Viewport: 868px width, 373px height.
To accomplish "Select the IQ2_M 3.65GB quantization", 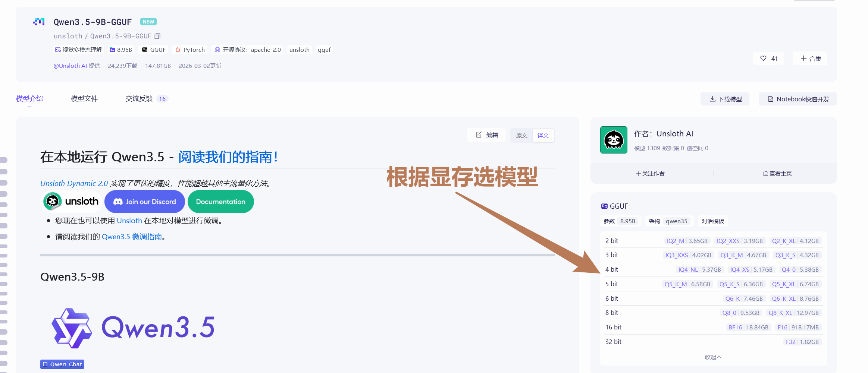I will pyautogui.click(x=687, y=241).
